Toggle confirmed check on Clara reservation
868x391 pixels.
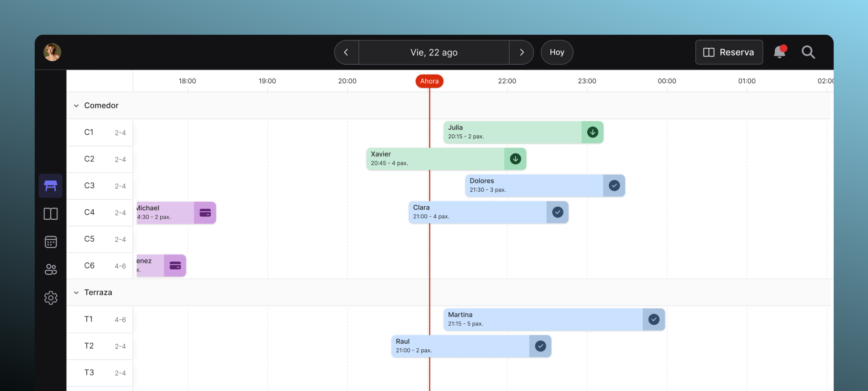tap(557, 212)
